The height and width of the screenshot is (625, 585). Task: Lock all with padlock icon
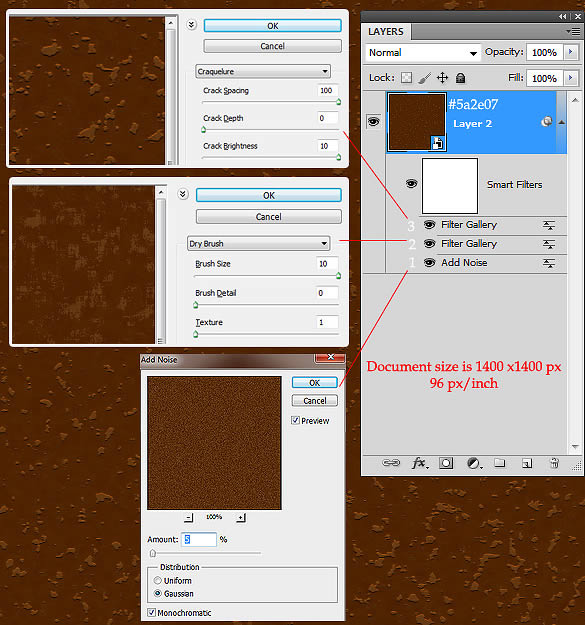461,77
